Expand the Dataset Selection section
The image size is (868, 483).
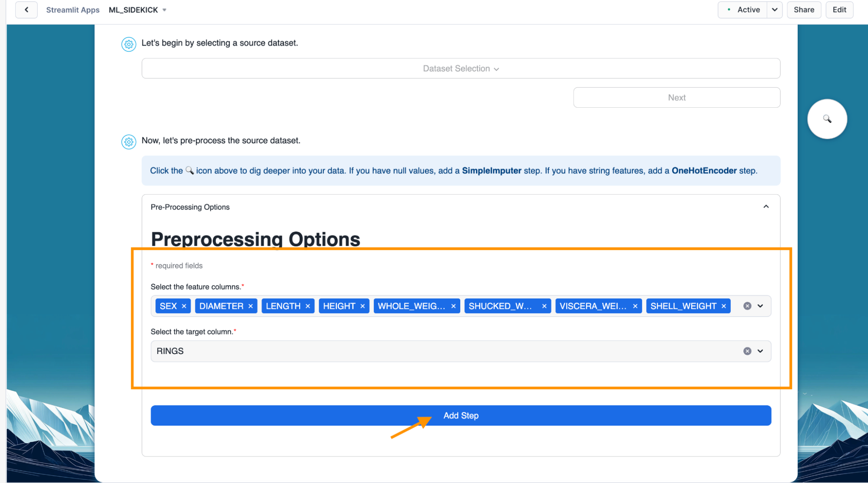pyautogui.click(x=461, y=69)
